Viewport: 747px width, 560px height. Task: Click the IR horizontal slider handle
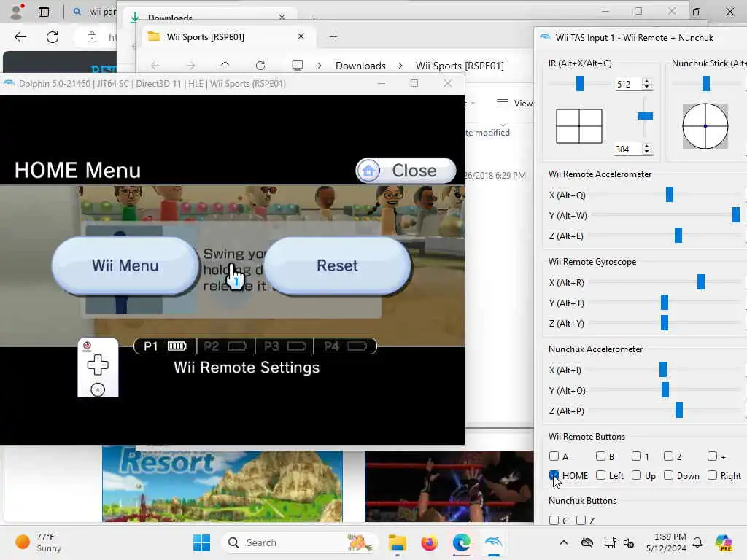click(580, 83)
